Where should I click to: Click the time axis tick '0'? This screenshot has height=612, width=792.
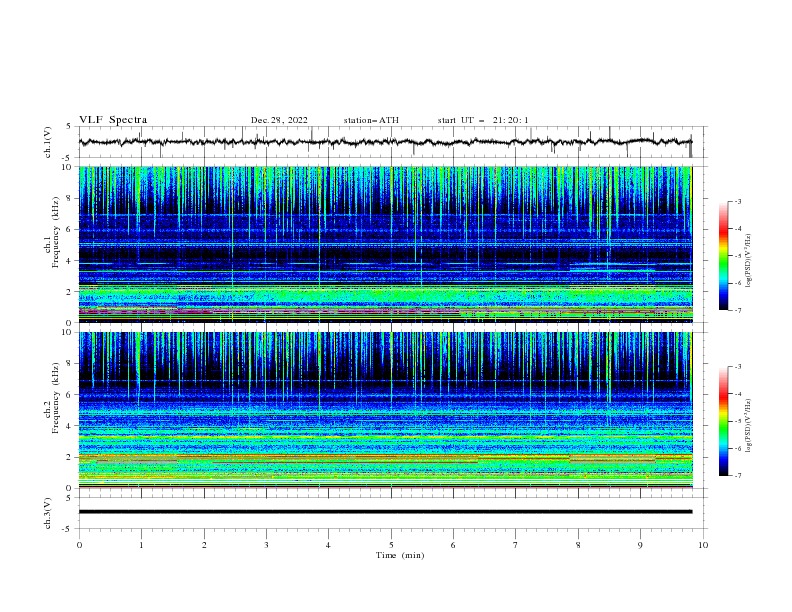pos(79,545)
